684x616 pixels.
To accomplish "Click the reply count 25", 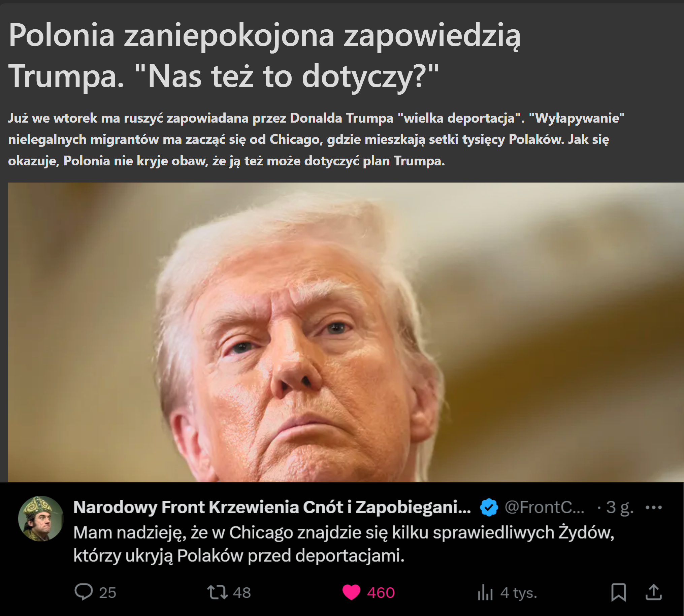I will [x=108, y=593].
